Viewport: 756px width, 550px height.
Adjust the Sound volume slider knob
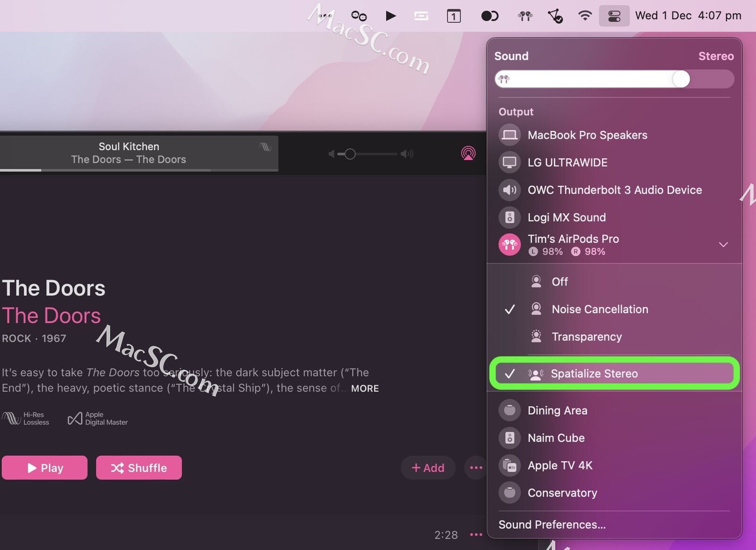click(x=681, y=79)
